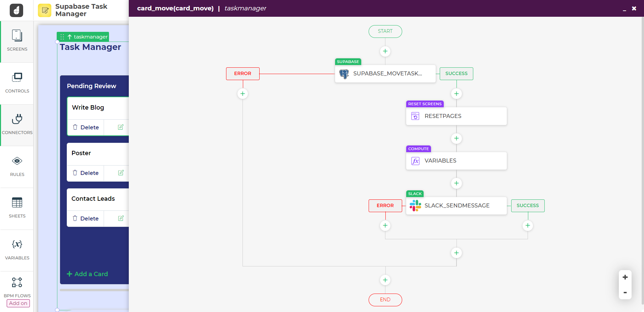Zoom in the flow canvas

[x=625, y=277]
